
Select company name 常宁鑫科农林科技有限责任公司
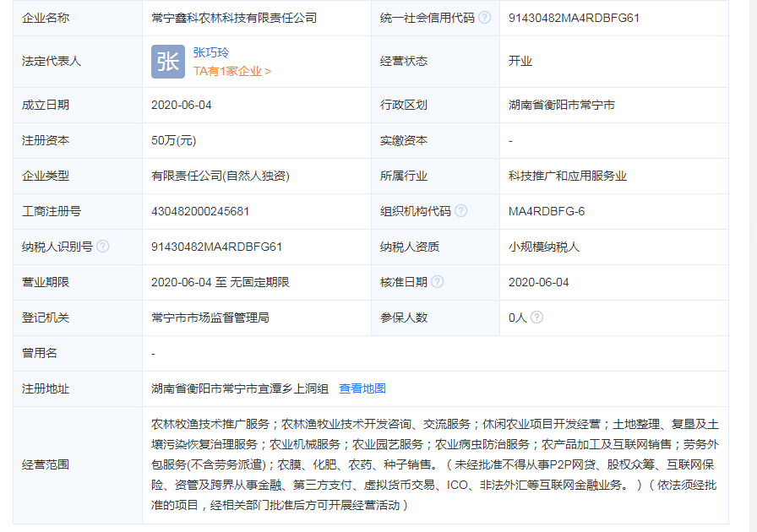click(x=234, y=18)
